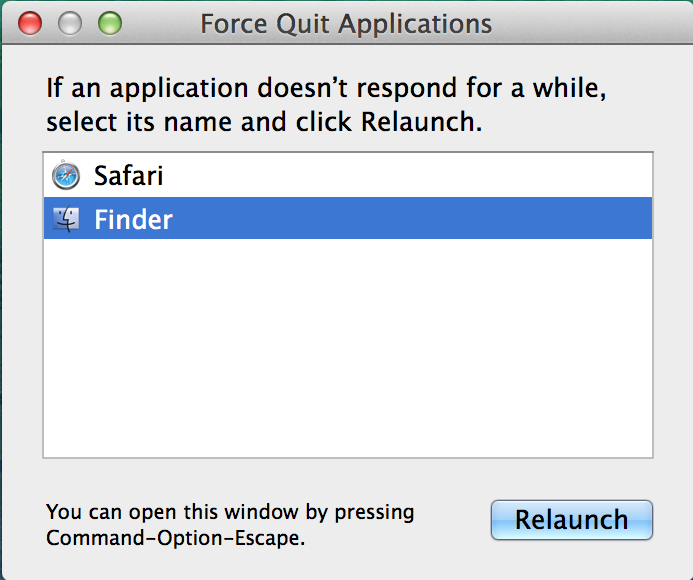Click the gray title bar right of the window title

[592, 23]
